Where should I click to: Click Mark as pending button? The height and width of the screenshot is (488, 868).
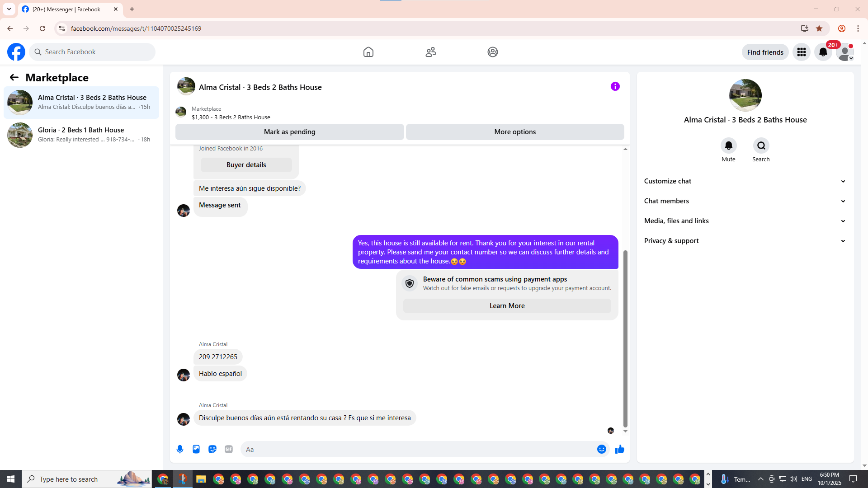click(x=289, y=132)
